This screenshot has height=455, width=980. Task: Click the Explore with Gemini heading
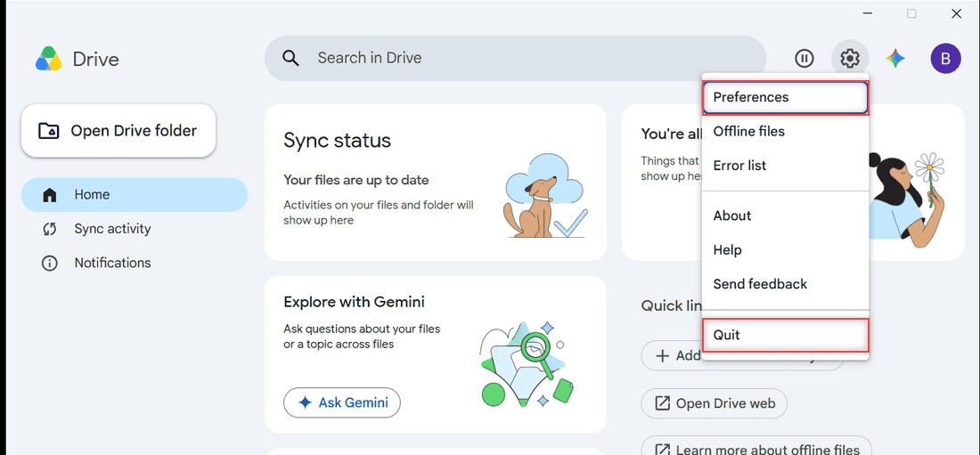pyautogui.click(x=354, y=303)
